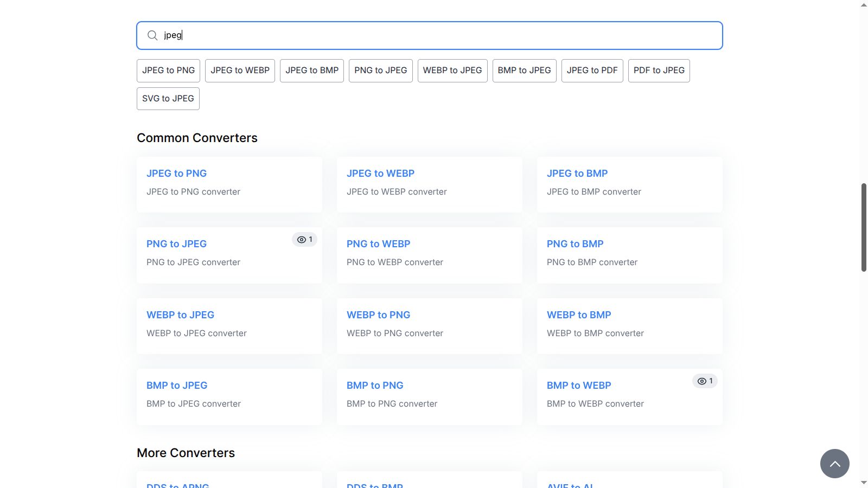
Task: Click the More Converters heading
Action: pos(186,453)
